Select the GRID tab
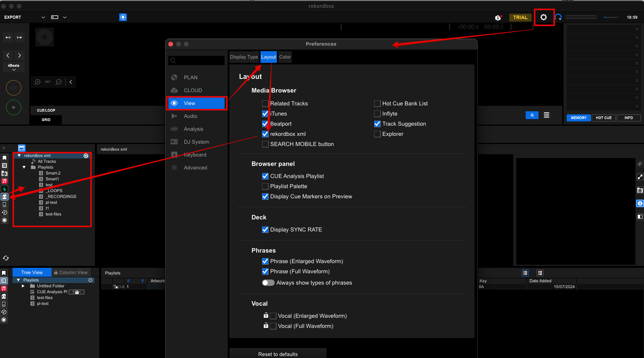Viewport: 644px width, 358px height. [46, 120]
